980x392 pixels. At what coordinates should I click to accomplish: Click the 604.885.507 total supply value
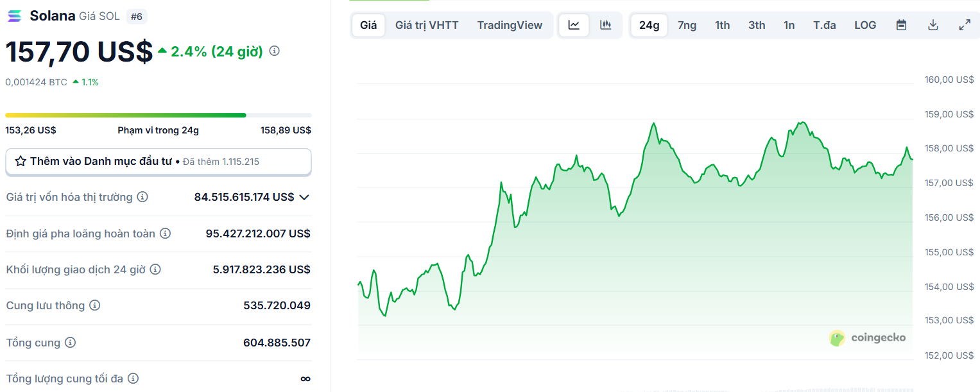coord(277,343)
